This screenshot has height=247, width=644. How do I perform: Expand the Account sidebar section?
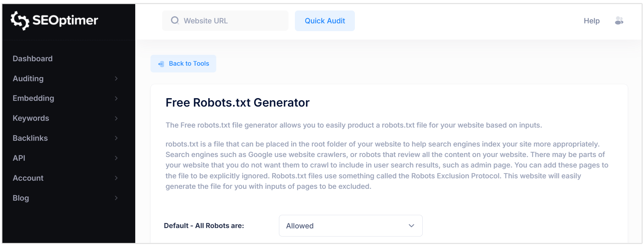[116, 178]
